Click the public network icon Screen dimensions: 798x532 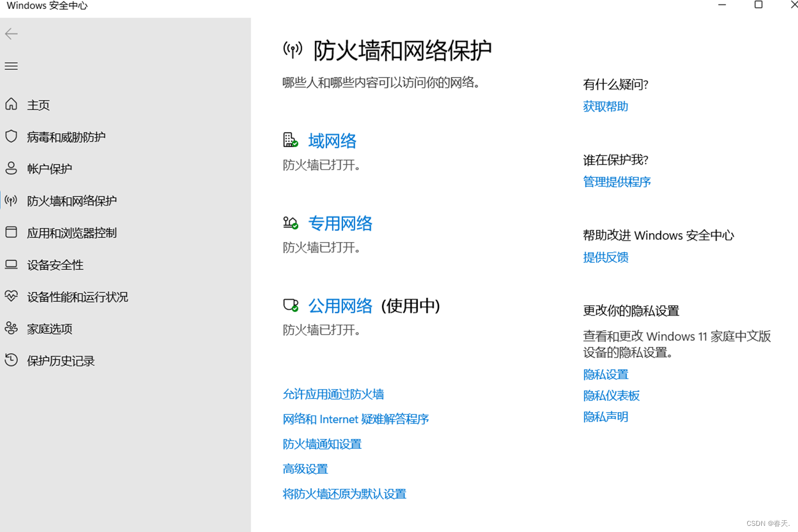(291, 305)
